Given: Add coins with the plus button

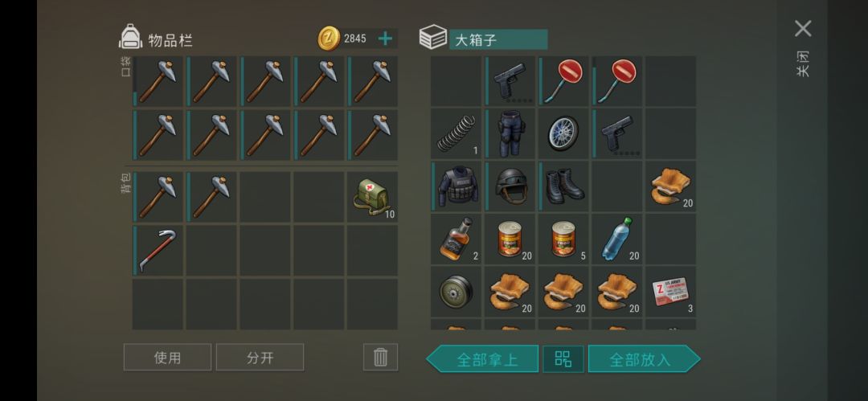Looking at the screenshot, I should pos(385,39).
